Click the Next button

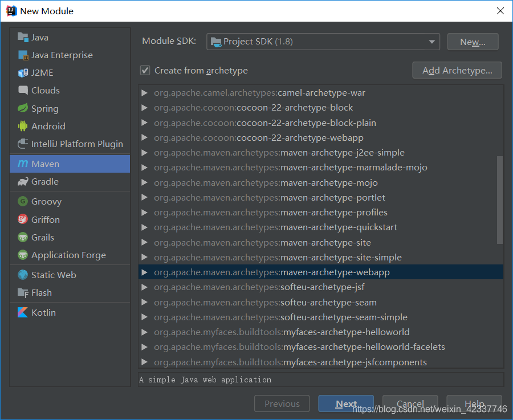[346, 403]
